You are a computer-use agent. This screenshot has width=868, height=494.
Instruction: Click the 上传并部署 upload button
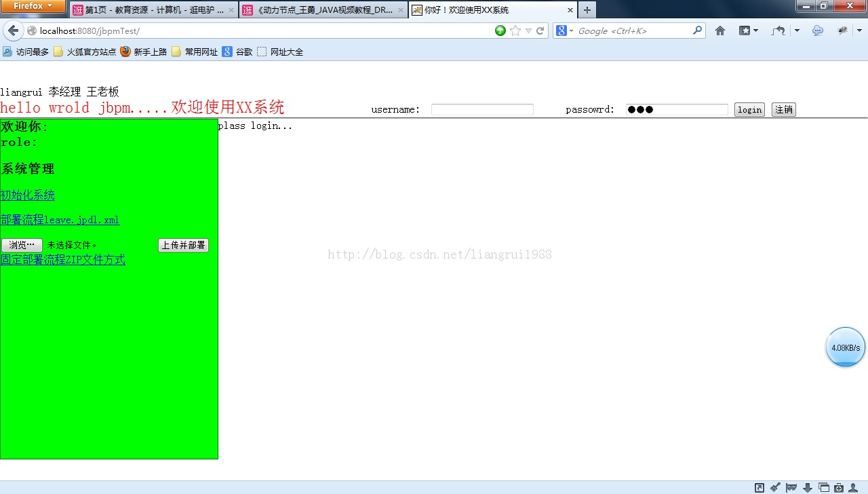point(183,245)
